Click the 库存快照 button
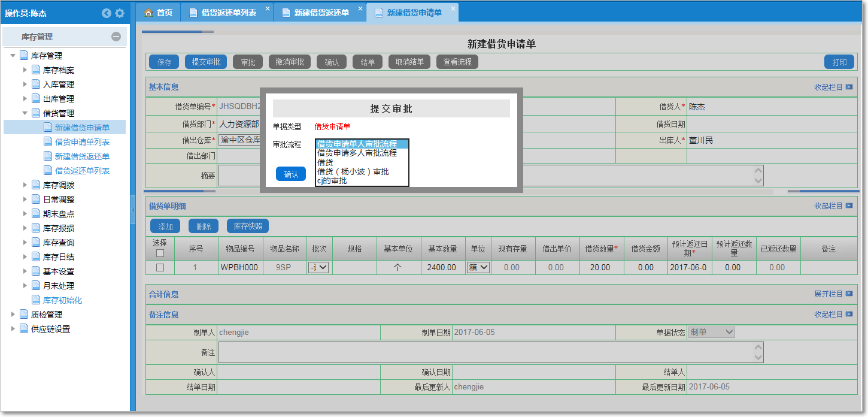Viewport: 868px width, 417px height. click(248, 226)
